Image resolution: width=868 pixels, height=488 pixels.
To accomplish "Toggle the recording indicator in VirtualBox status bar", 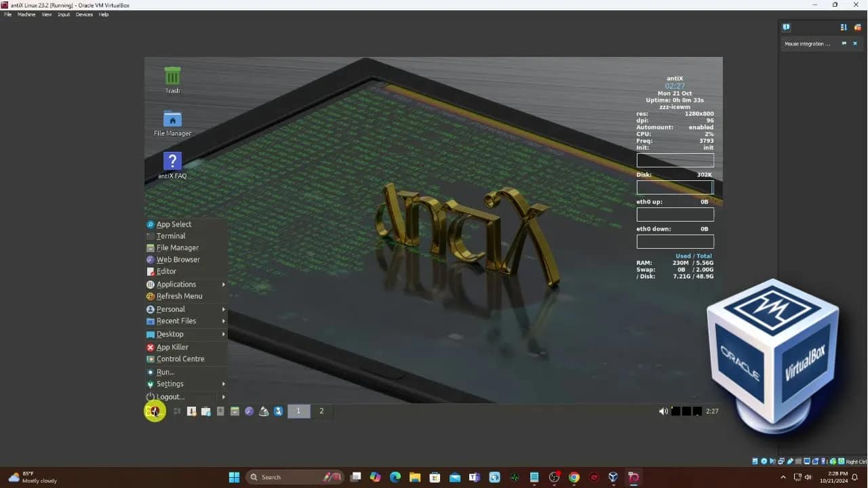I will pos(814,460).
